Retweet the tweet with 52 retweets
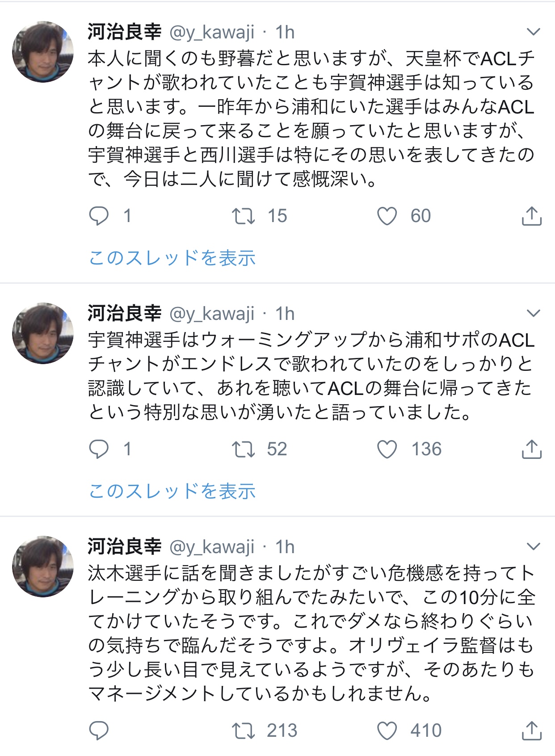The height and width of the screenshot is (756, 555). (243, 449)
